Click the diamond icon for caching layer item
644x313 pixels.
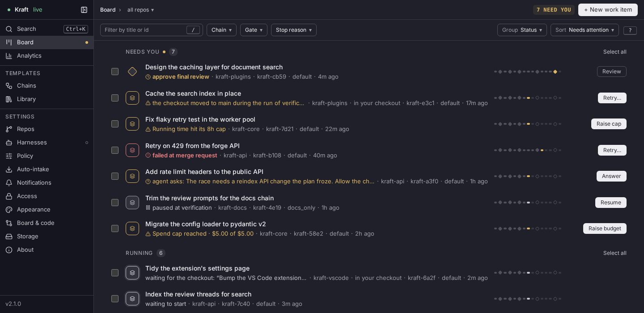point(132,72)
